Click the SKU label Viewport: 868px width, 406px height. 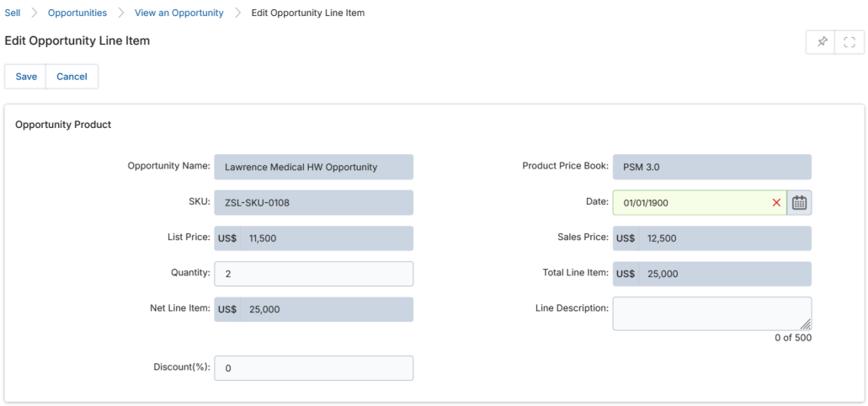pyautogui.click(x=200, y=201)
